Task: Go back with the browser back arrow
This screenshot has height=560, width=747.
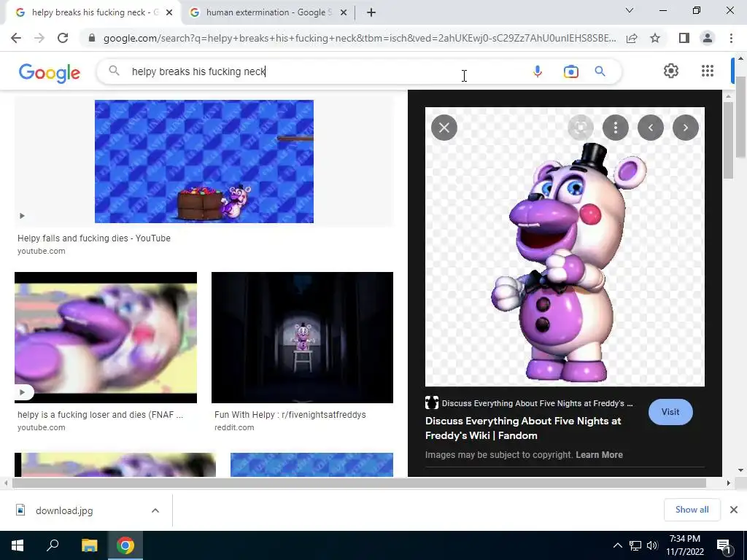Action: click(16, 38)
